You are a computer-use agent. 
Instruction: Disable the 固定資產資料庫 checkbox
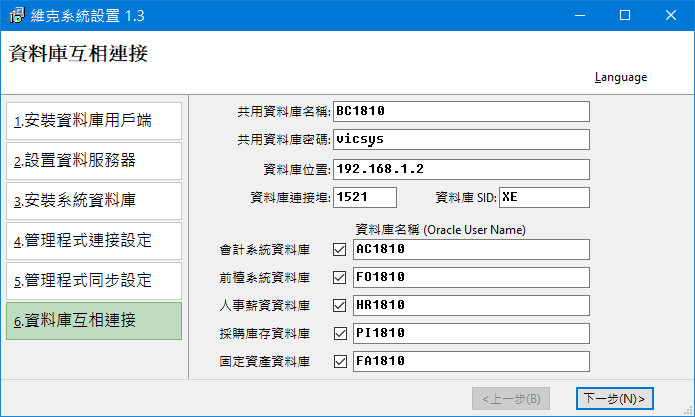click(340, 361)
